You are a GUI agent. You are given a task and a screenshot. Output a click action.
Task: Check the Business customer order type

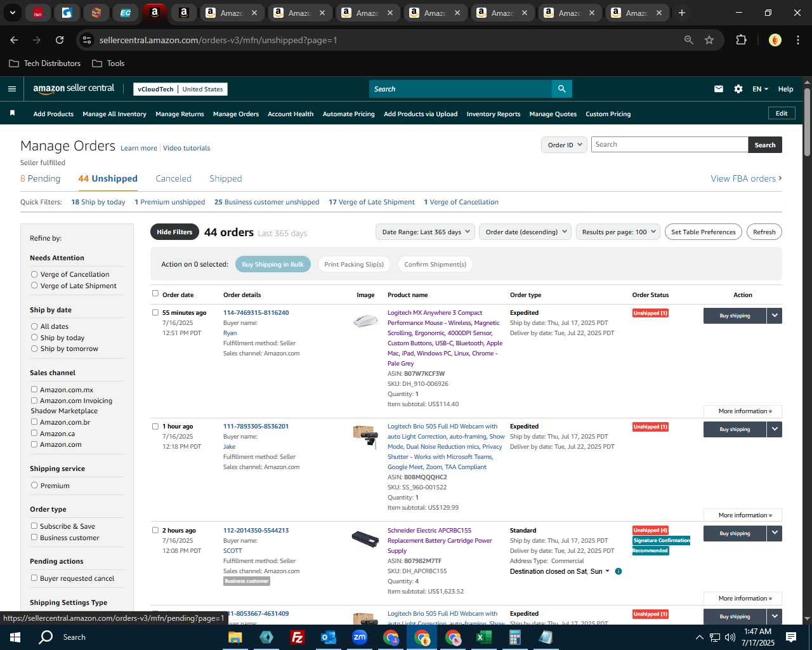coord(34,538)
